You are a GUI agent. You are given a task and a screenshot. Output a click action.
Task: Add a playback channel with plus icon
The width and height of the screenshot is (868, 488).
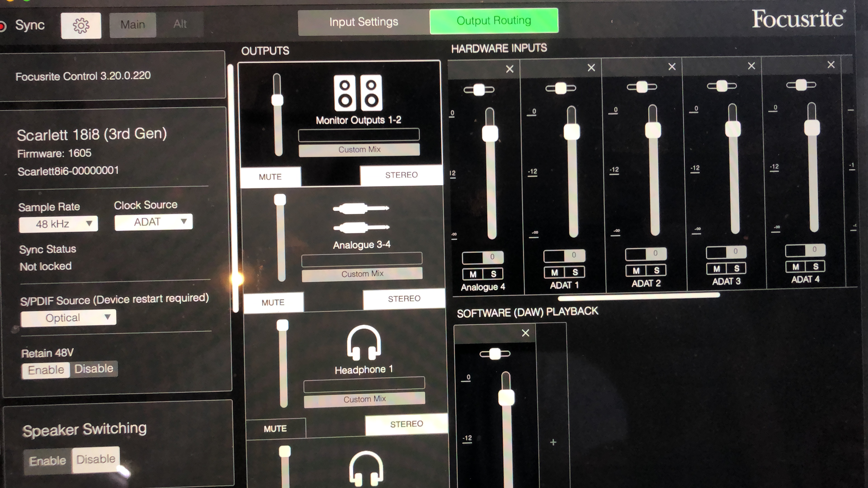point(553,442)
